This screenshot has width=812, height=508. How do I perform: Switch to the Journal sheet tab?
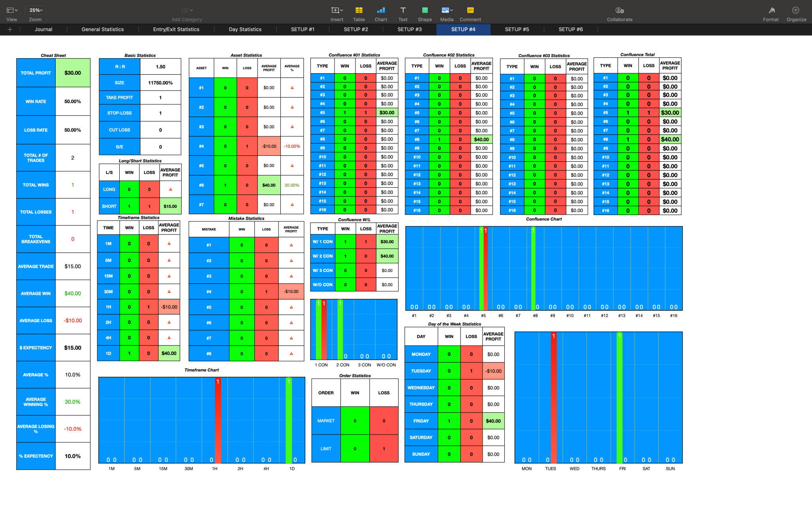pyautogui.click(x=43, y=29)
